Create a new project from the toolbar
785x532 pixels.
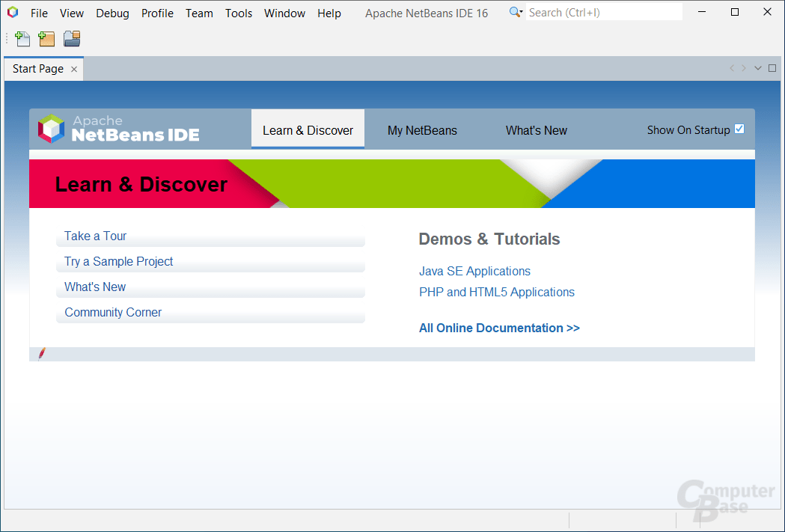[46, 38]
